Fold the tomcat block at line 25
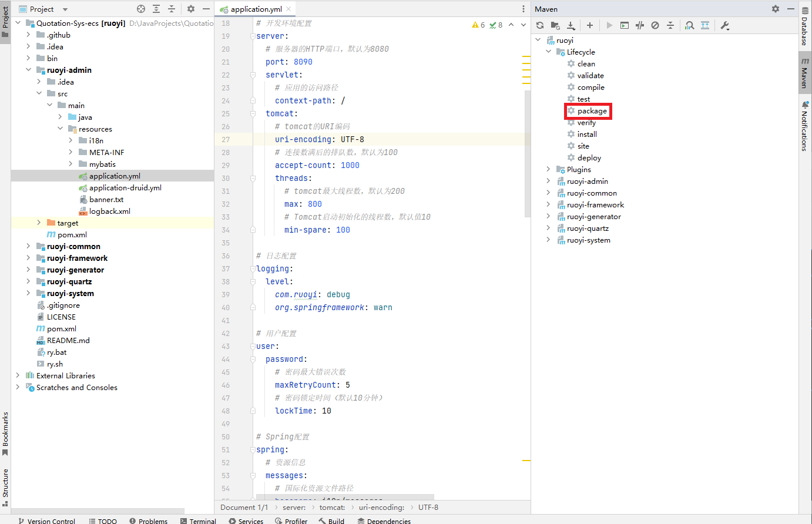812x524 pixels. 253,113
